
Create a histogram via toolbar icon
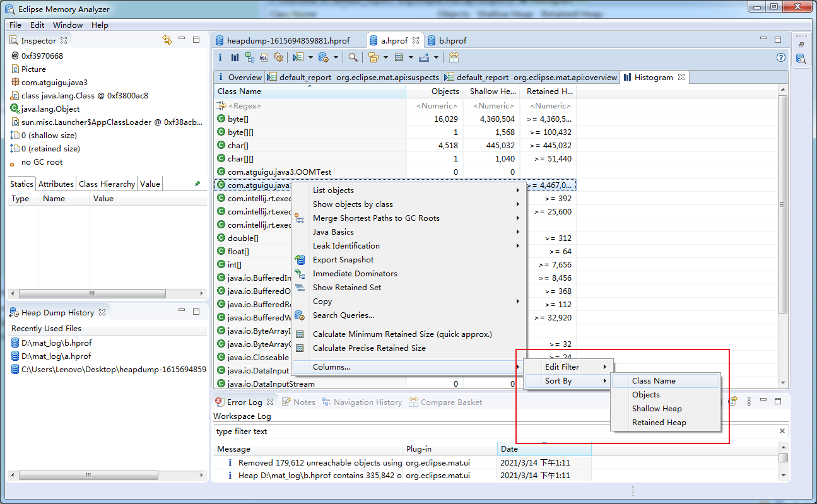click(x=235, y=57)
